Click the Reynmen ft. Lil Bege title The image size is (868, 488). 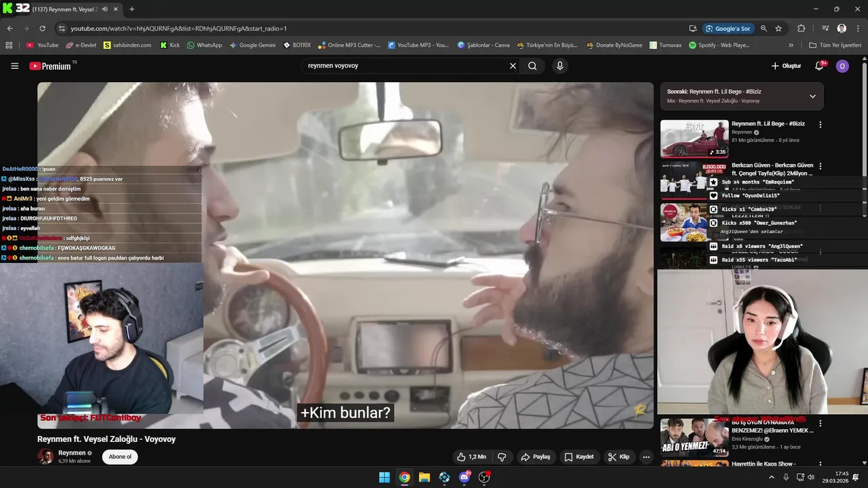(x=768, y=124)
